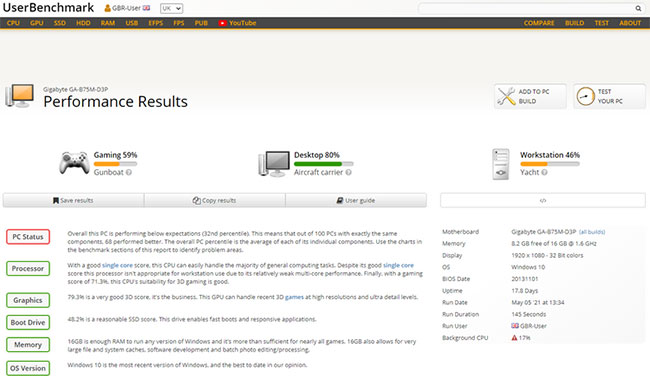Click the Graphics badge
The width and height of the screenshot is (650, 386).
coord(28,300)
